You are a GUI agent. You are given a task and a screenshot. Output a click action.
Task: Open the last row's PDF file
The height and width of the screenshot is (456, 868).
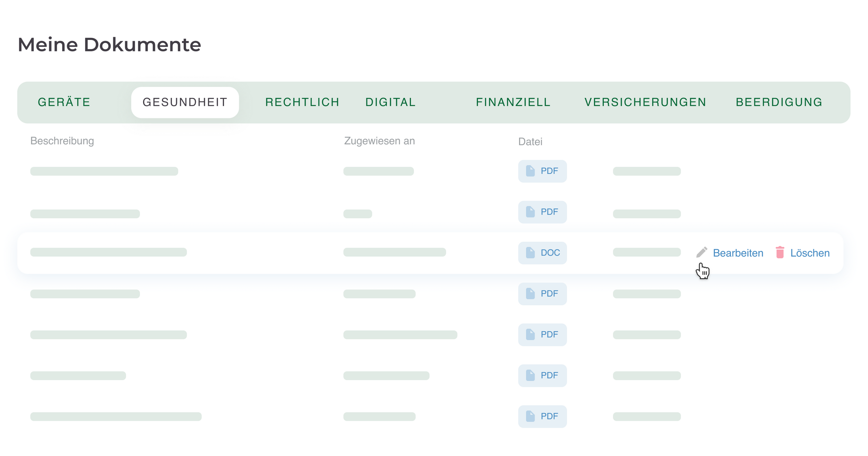click(542, 416)
